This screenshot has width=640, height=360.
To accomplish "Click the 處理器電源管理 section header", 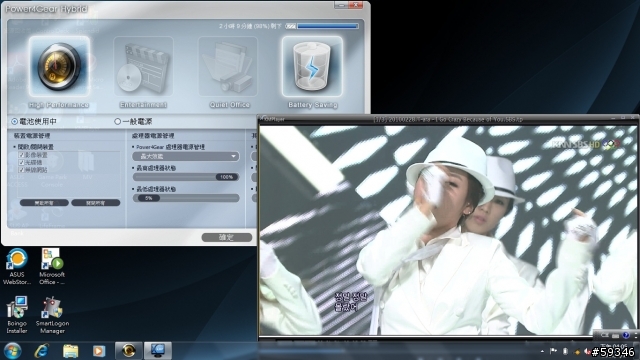I will pos(153,136).
